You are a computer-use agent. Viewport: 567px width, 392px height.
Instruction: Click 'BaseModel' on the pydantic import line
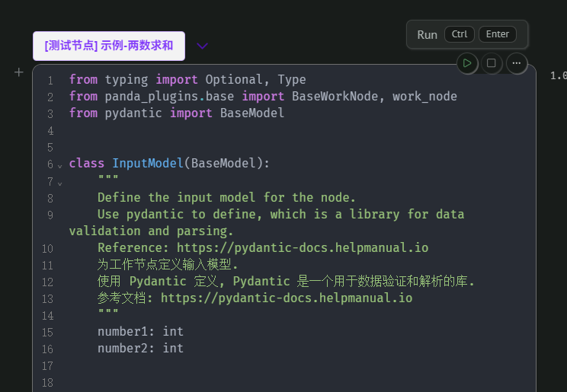pos(252,113)
